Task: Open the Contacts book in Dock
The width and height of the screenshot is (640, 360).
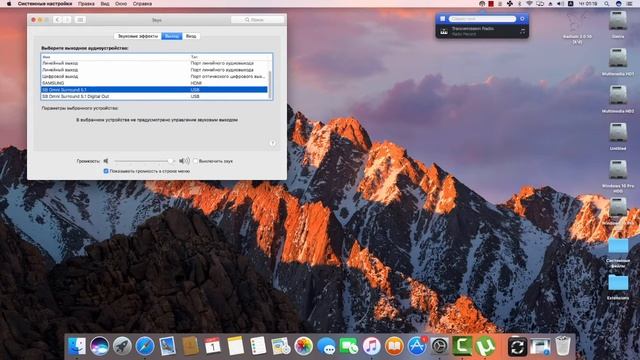Action: point(190,346)
